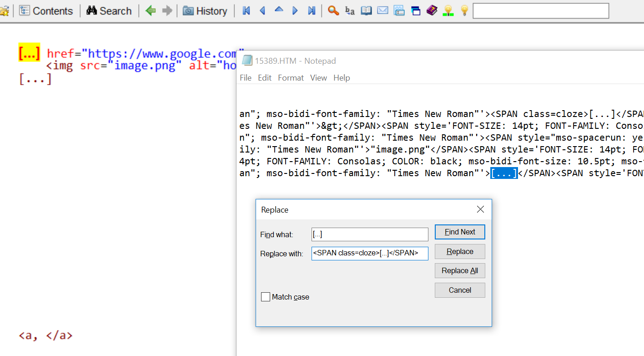
Task: Click Replace All button
Action: click(460, 270)
